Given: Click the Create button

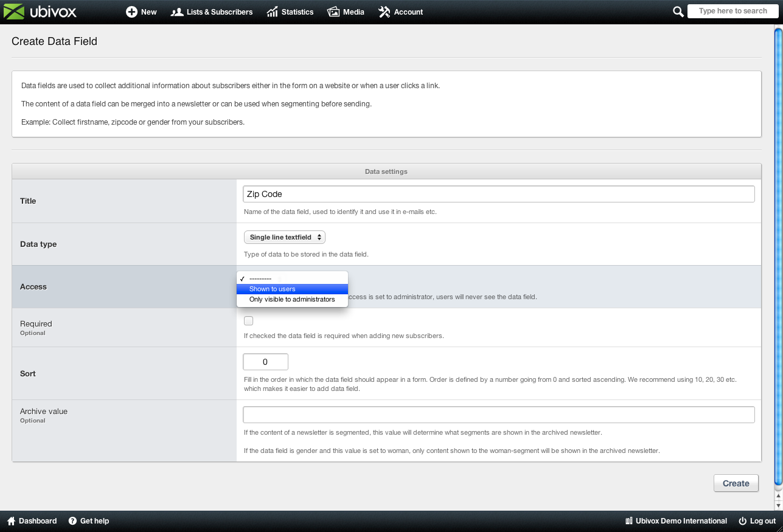Looking at the screenshot, I should 736,483.
